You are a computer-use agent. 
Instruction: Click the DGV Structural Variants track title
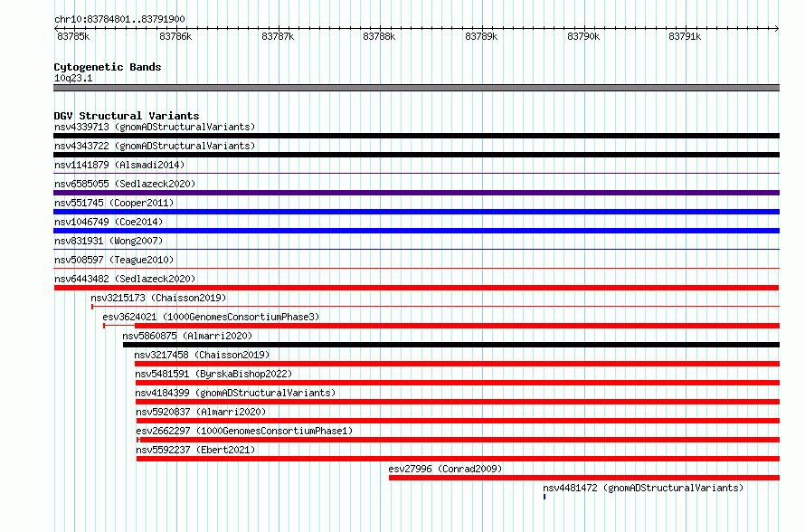[x=127, y=116]
